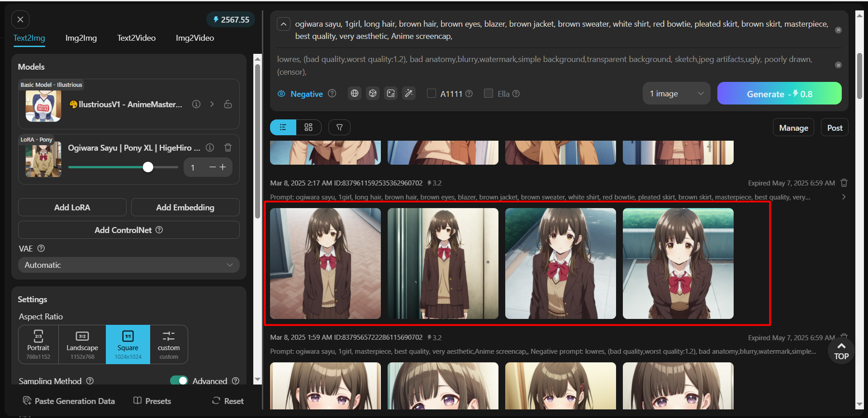This screenshot has width=868, height=418.
Task: Open first result, girl on brick pavement
Action: (x=325, y=263)
